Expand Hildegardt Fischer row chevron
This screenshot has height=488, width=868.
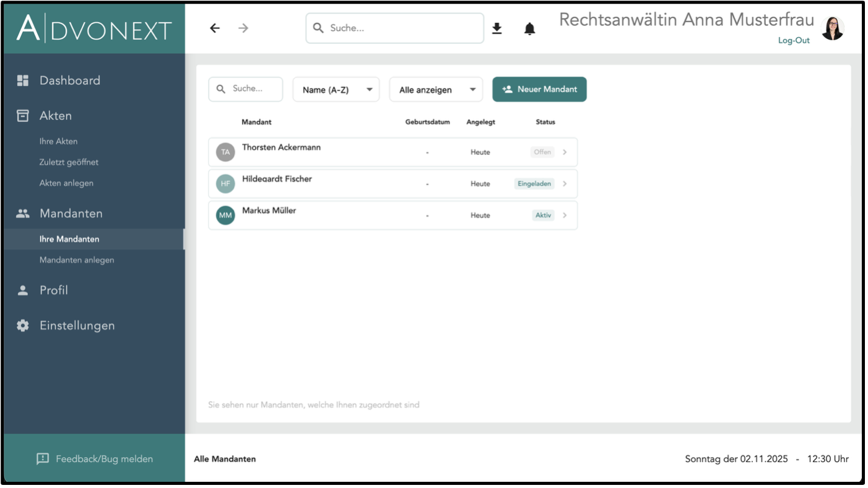pyautogui.click(x=565, y=184)
